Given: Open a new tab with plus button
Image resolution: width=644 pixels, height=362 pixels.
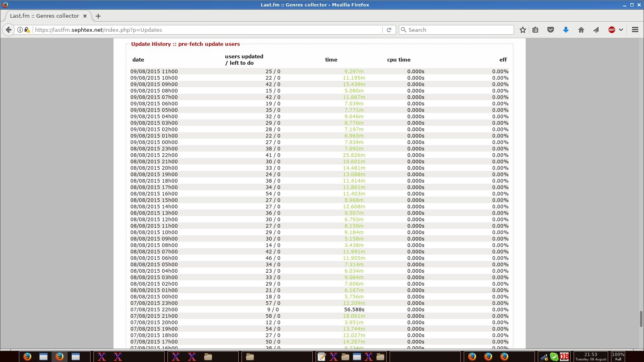Looking at the screenshot, I should tap(98, 16).
